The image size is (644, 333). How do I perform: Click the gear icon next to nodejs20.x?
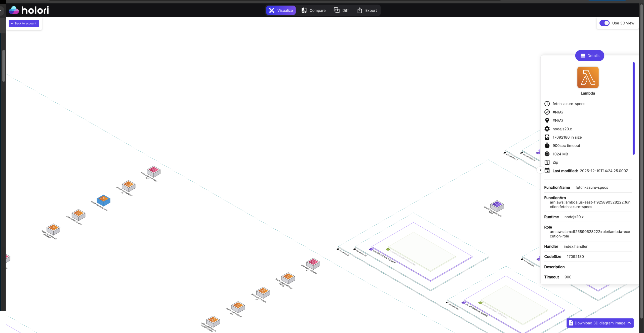point(547,129)
